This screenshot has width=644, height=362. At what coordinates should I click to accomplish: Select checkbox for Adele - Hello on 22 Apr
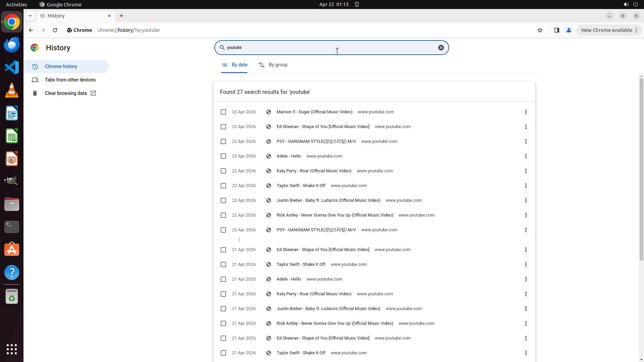223,156
